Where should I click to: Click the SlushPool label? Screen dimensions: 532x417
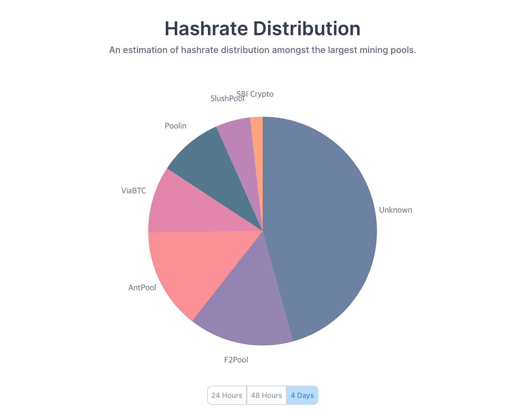(227, 98)
